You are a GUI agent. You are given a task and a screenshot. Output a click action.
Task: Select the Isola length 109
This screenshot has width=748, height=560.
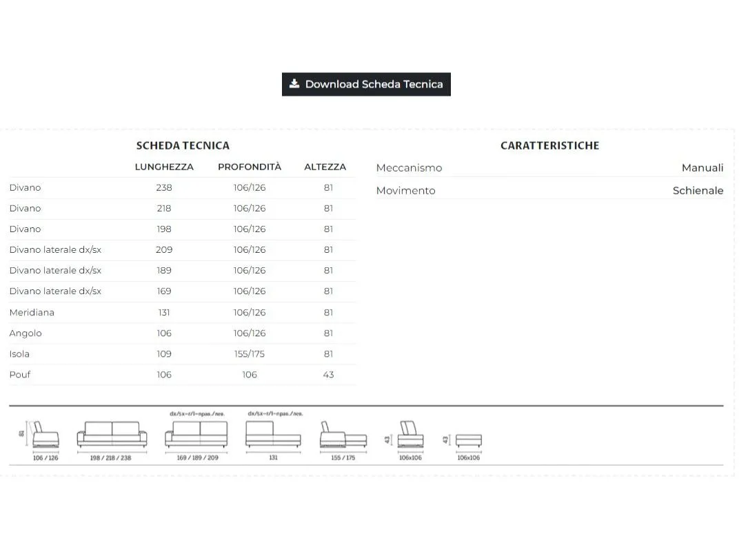164,354
